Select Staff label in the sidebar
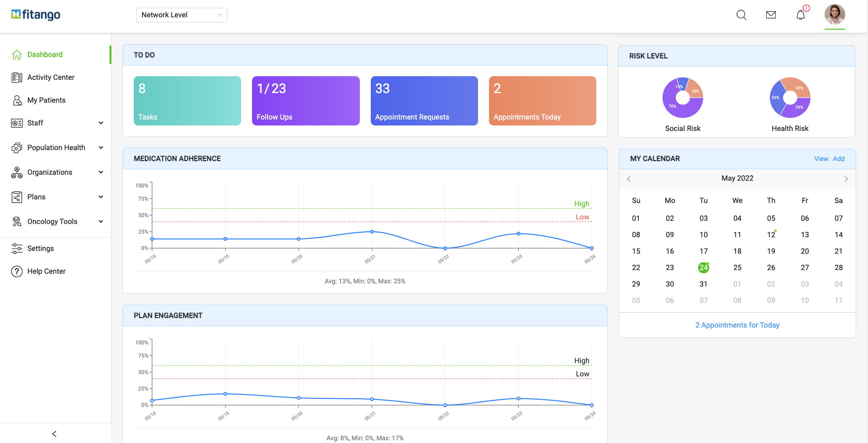 click(35, 123)
